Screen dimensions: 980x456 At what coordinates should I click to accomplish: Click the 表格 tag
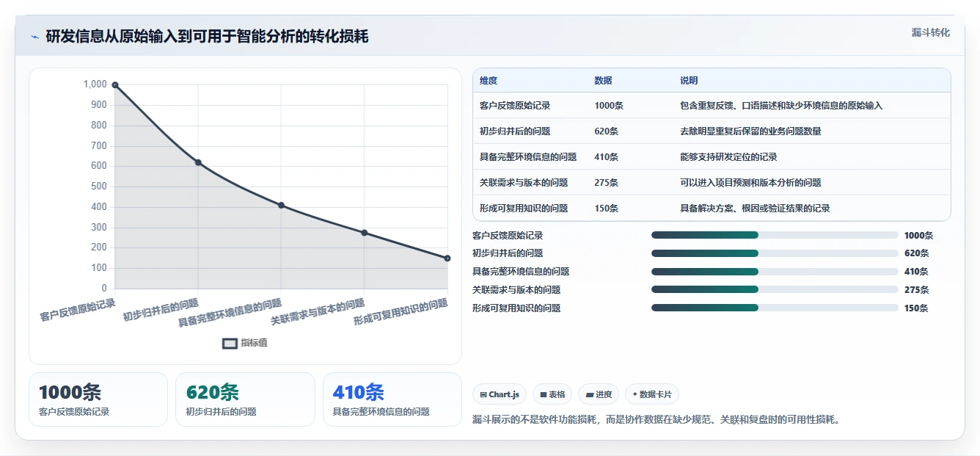pyautogui.click(x=552, y=394)
